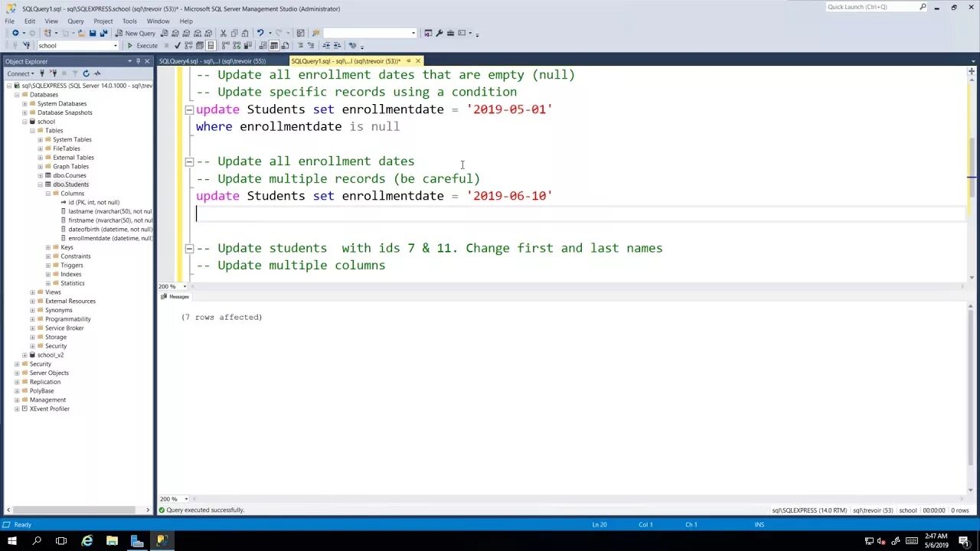
Task: Select the XEvent Profiler node
Action: point(50,409)
